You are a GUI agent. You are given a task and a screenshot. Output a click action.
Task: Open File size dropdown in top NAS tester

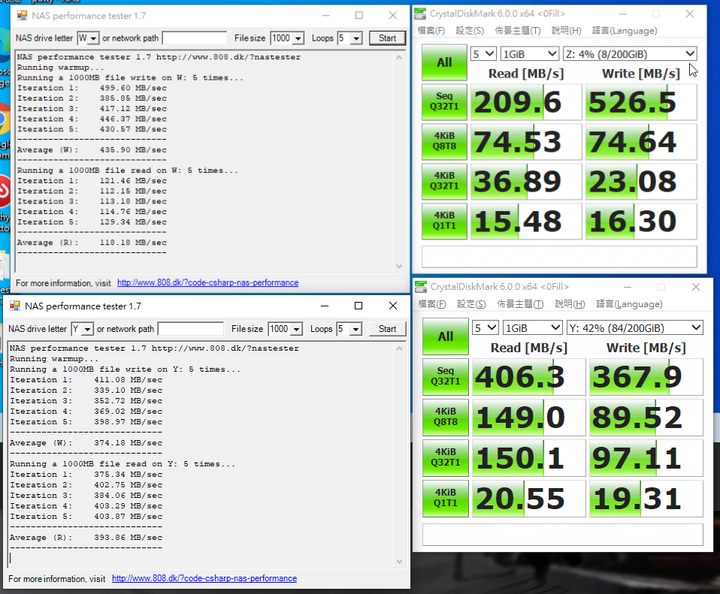(298, 38)
